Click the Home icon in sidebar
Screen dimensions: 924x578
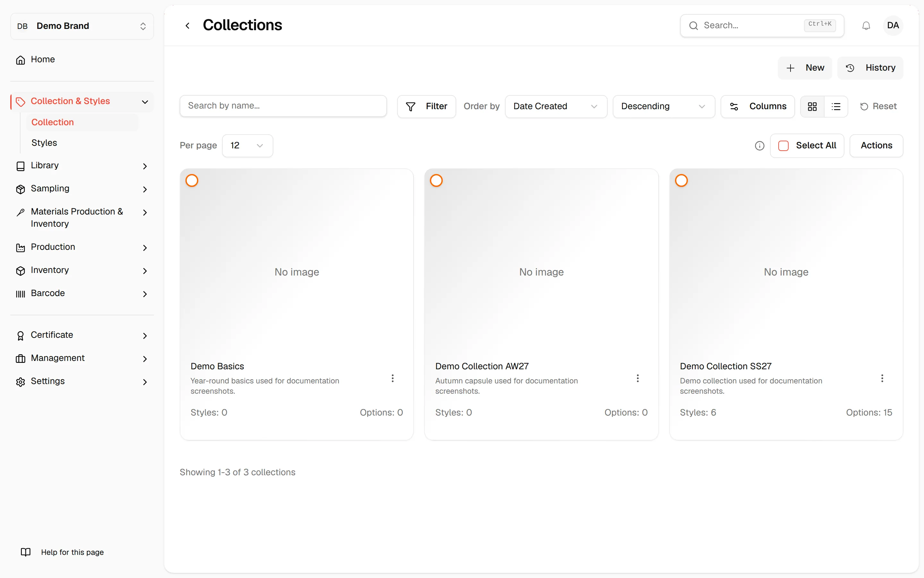[21, 60]
